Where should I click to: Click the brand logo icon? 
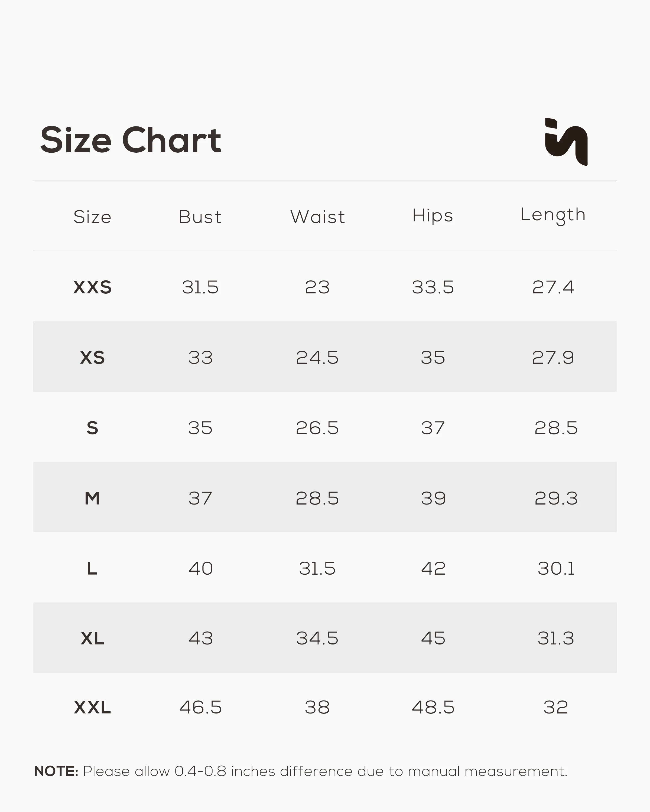point(566,142)
